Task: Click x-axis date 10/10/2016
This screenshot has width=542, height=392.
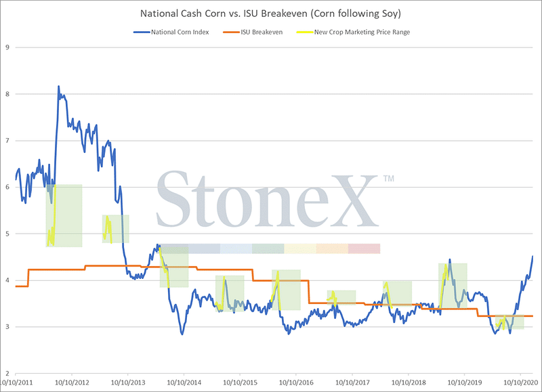Action: pyautogui.click(x=296, y=383)
